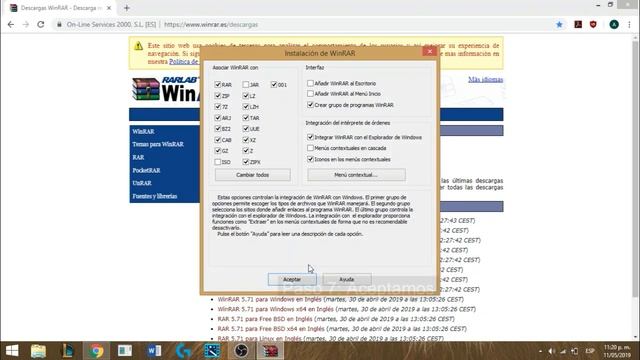Select Fuentes y librerías in sidebar
640x360 pixels.
pos(155,196)
